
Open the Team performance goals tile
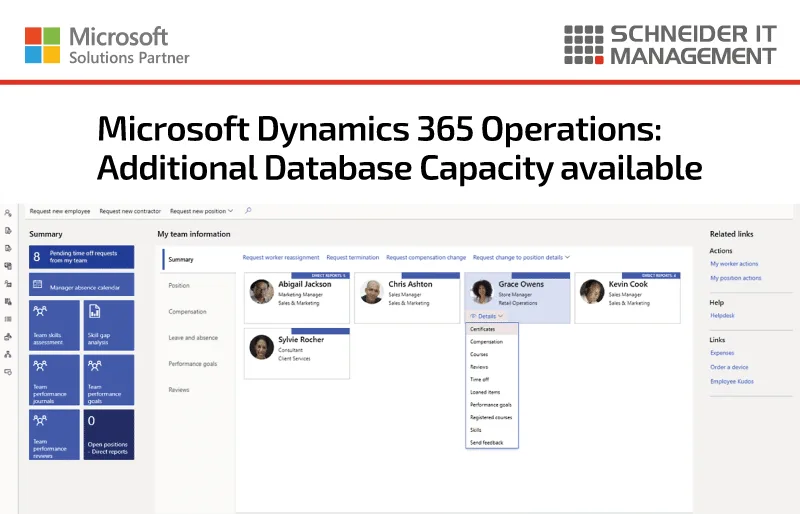point(109,380)
